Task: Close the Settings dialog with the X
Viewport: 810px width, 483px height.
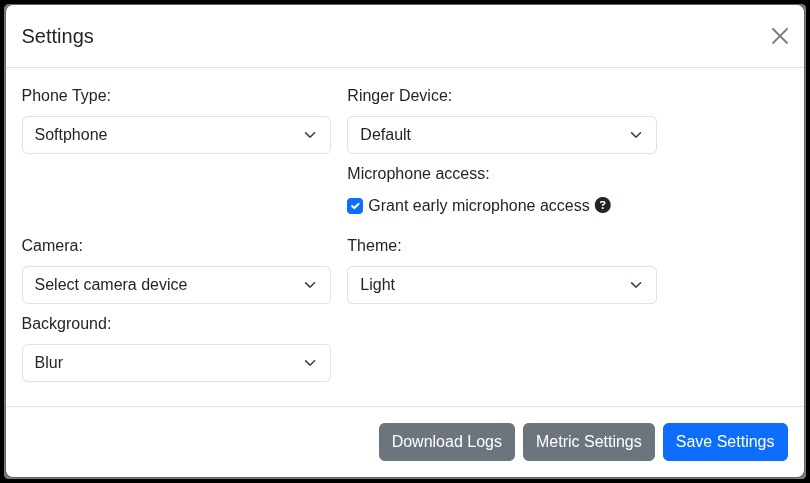Action: point(780,36)
